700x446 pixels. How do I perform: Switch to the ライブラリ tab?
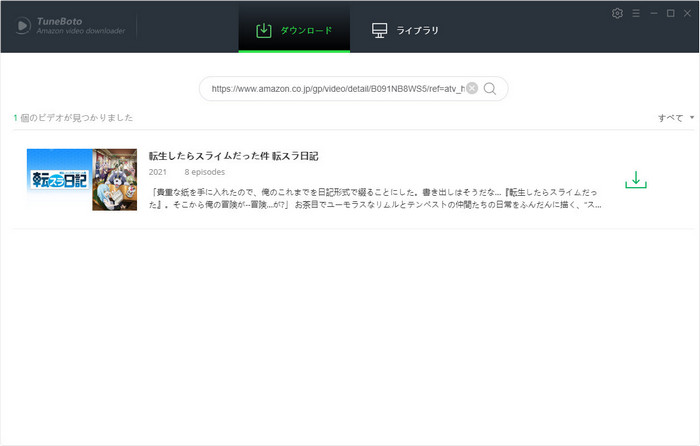click(x=405, y=30)
